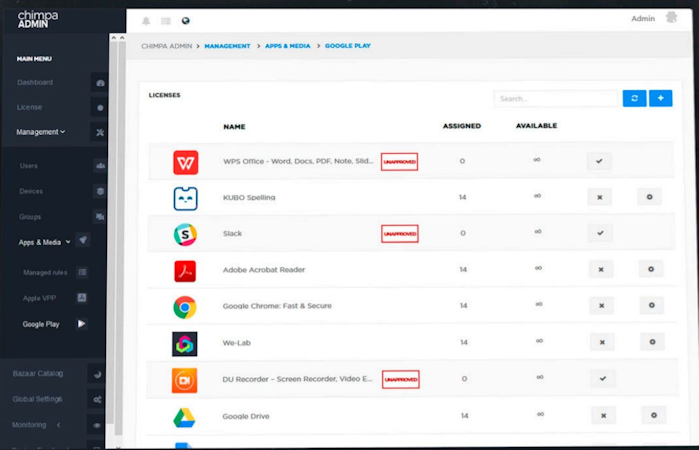Click the Dashboard gauge icon in sidebar
This screenshot has height=450, width=699.
click(100, 83)
